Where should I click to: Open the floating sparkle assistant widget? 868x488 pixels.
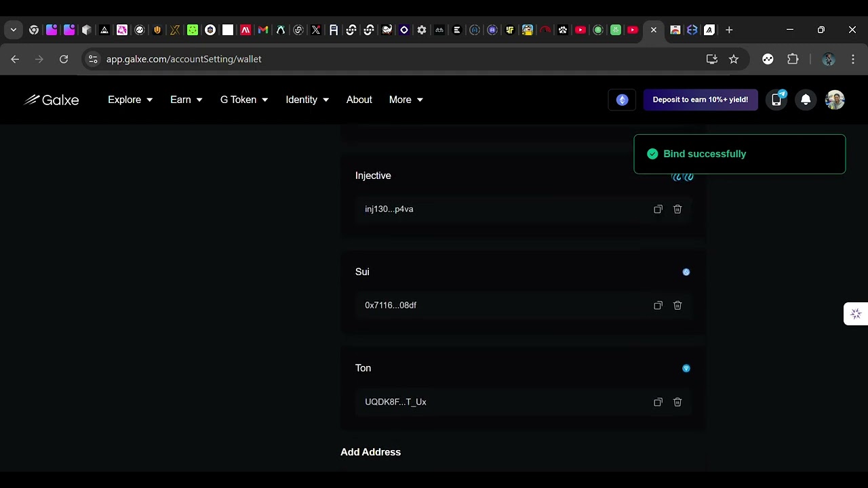pos(856,314)
